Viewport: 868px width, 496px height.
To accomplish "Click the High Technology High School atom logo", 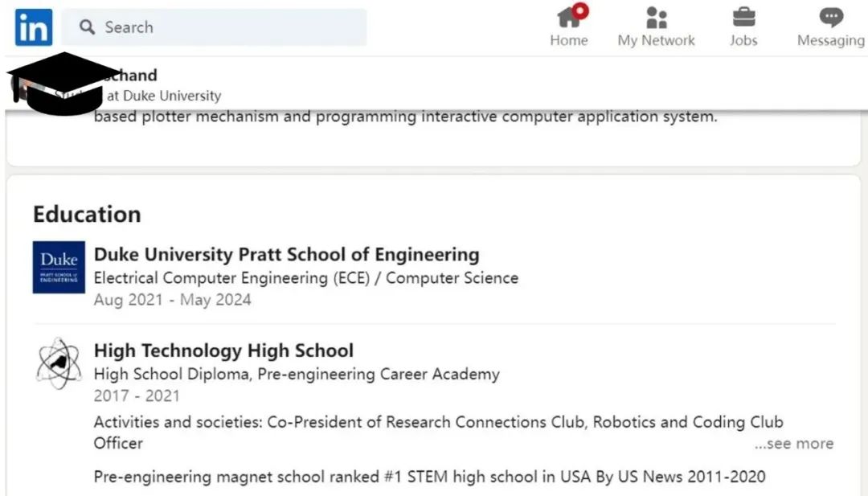I will click(59, 363).
